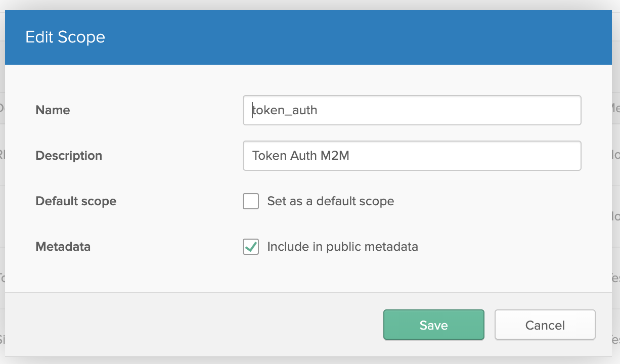Click the "Include in public metadata" label

342,247
